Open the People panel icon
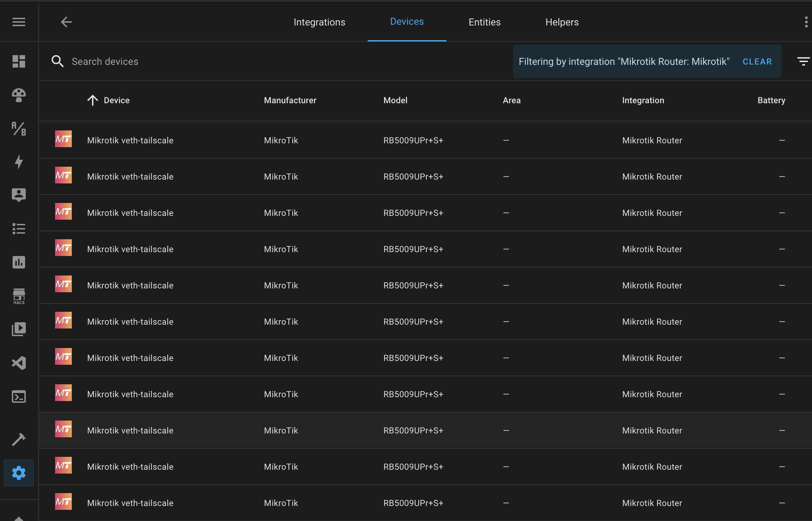Screen dimensions: 812x521 [18, 195]
